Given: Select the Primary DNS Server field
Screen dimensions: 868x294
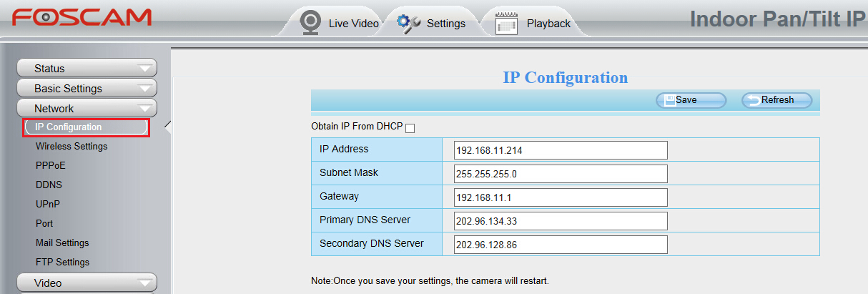Looking at the screenshot, I should click(x=561, y=221).
